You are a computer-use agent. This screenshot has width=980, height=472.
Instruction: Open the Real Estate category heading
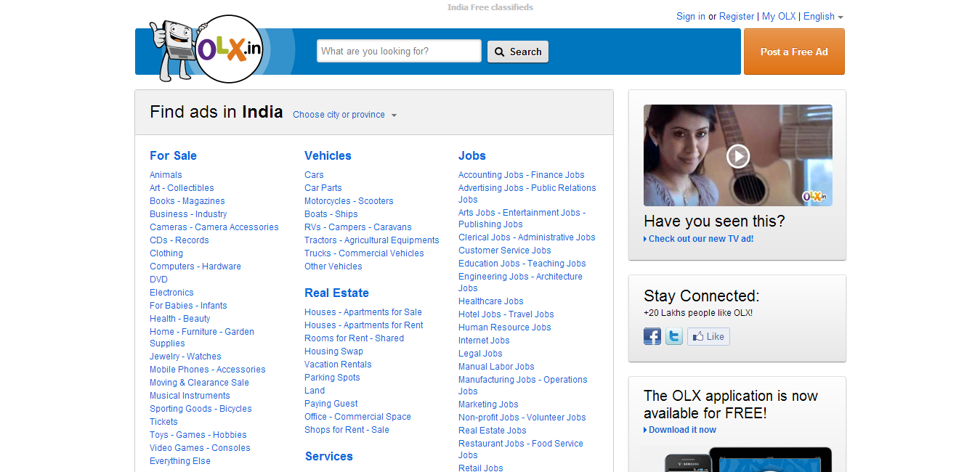[x=336, y=293]
